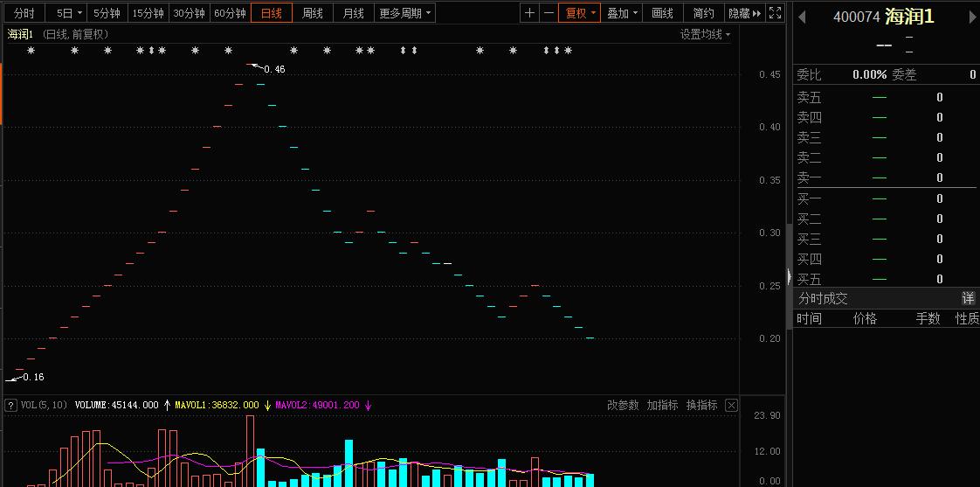Toggle the 画线 drawing tools
Image resolution: width=980 pixels, height=487 pixels.
tap(663, 13)
